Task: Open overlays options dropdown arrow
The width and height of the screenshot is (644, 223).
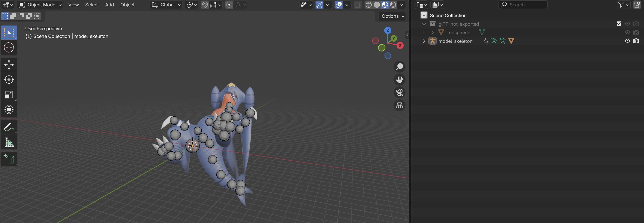Action: tap(347, 5)
